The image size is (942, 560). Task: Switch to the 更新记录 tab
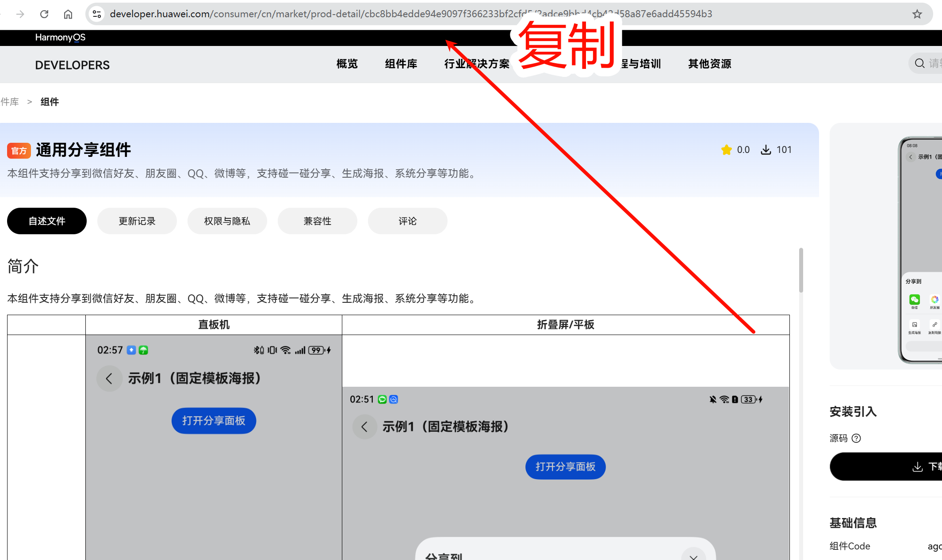tap(137, 221)
